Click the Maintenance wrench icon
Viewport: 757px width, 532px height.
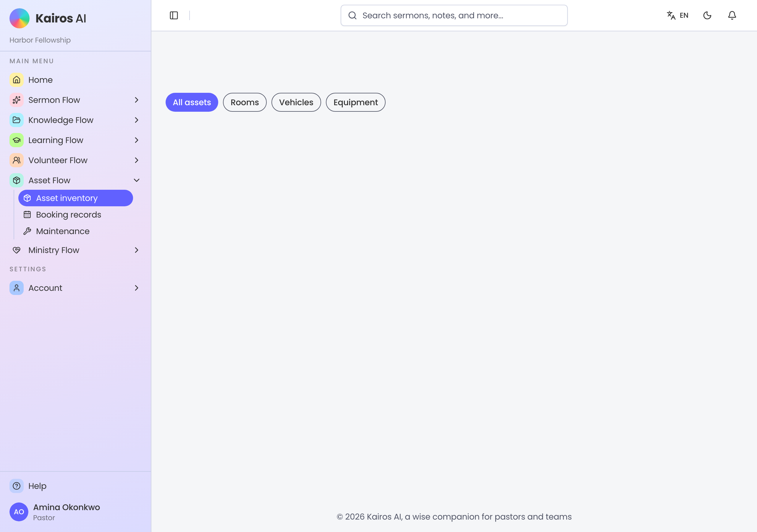pos(27,231)
